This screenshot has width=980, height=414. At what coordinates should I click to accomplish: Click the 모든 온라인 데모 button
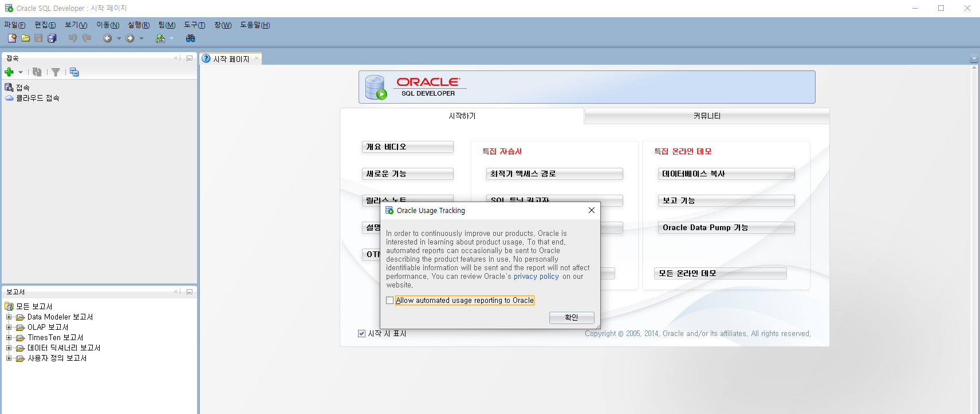(x=721, y=273)
